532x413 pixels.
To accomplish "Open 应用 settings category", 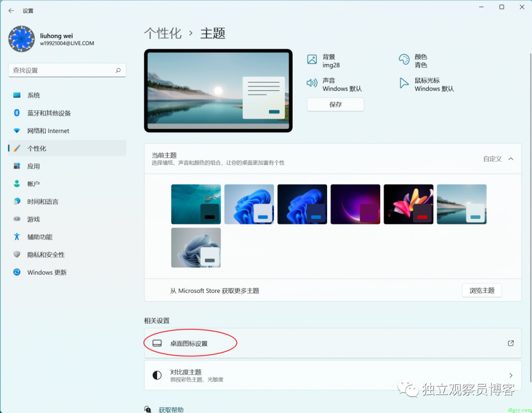I will [67, 166].
